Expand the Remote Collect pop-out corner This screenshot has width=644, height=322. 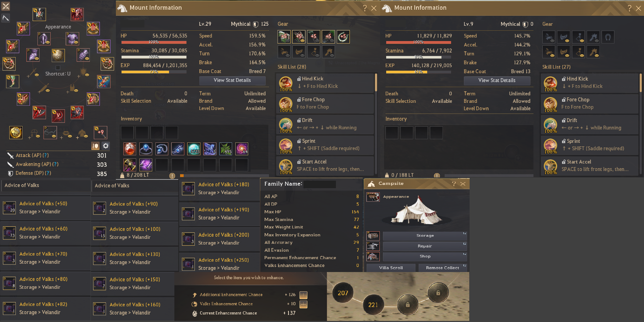(465, 266)
